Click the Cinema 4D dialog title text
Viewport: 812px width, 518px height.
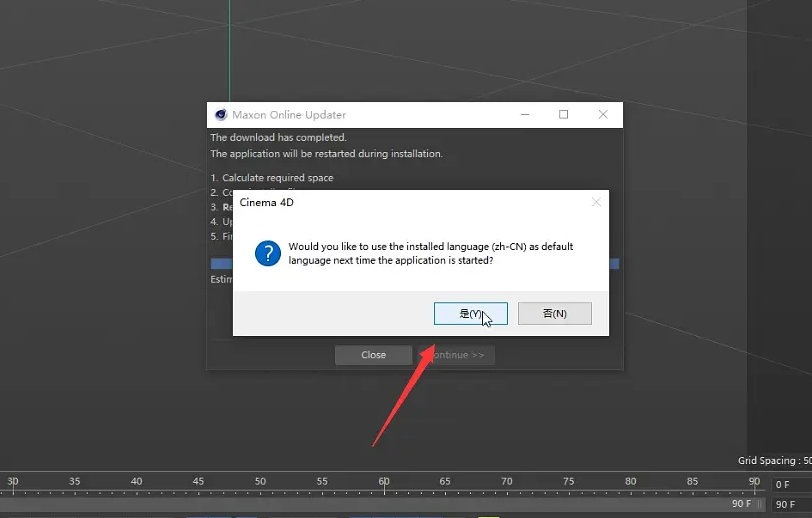267,202
